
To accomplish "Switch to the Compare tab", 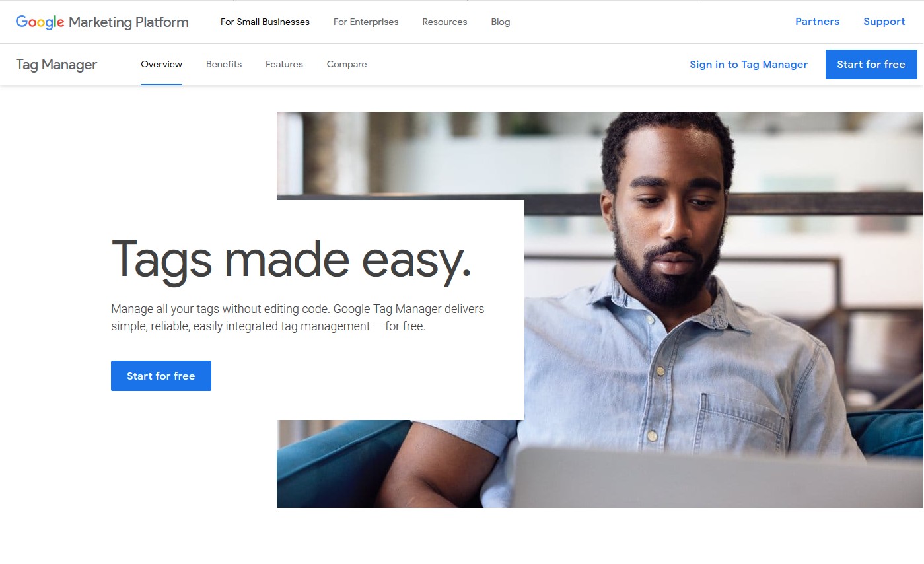I will tap(347, 64).
